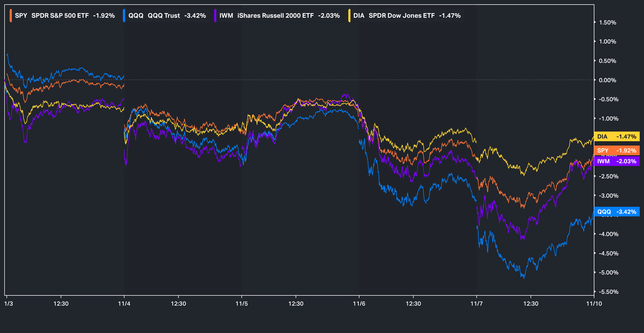Image resolution: width=644 pixels, height=333 pixels.
Task: Click the blue QQQ color bar in legend
Action: tap(124, 16)
